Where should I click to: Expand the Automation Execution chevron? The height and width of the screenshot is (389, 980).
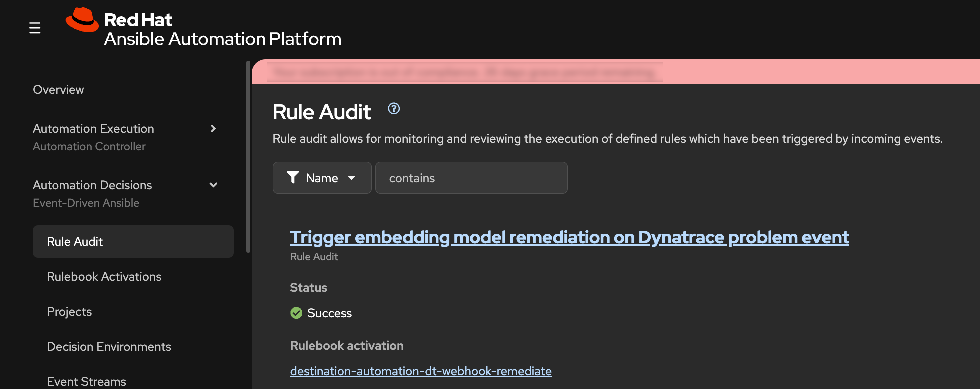tap(213, 129)
